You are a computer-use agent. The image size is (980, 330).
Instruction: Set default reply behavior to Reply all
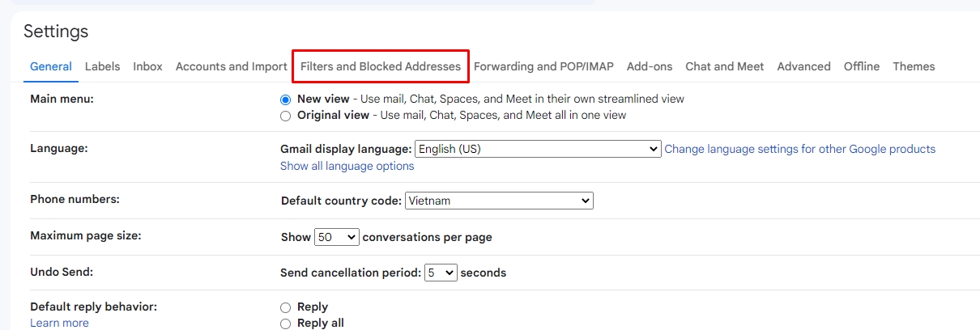285,324
